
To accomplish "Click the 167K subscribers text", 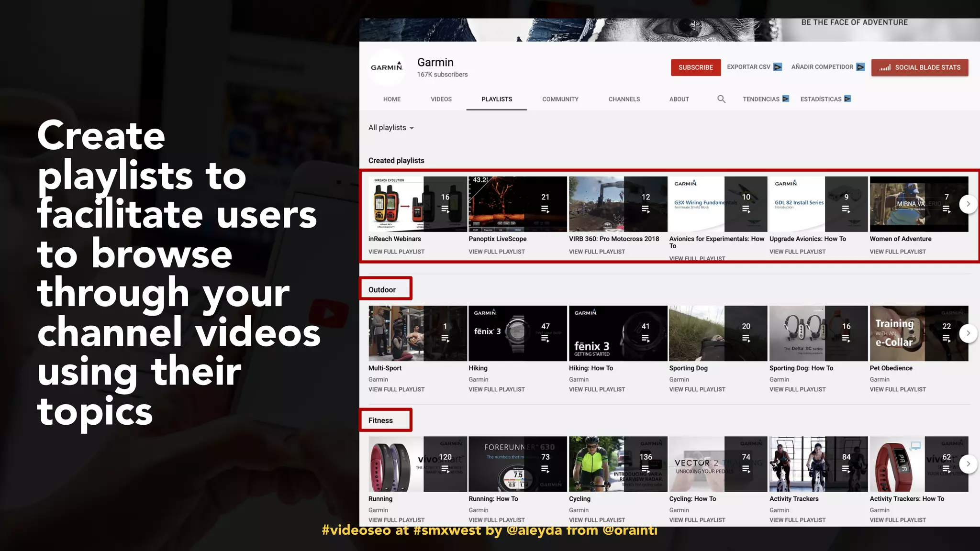I will (x=442, y=75).
